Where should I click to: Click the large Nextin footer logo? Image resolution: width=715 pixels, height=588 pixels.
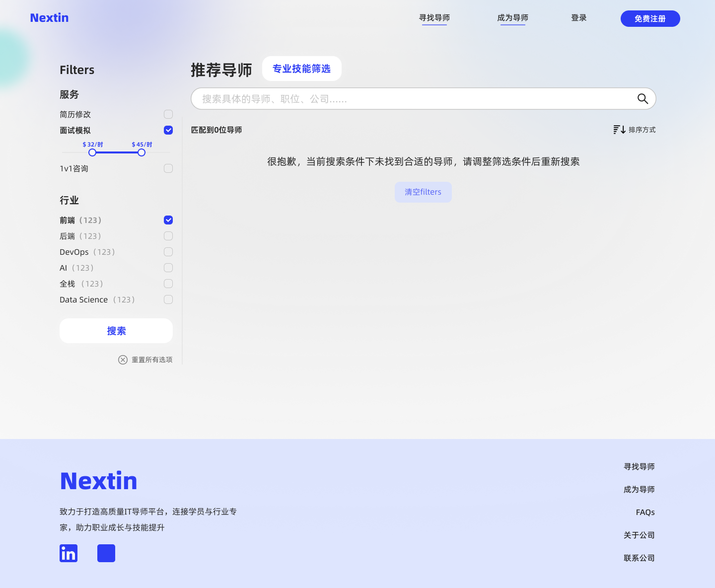pyautogui.click(x=98, y=481)
